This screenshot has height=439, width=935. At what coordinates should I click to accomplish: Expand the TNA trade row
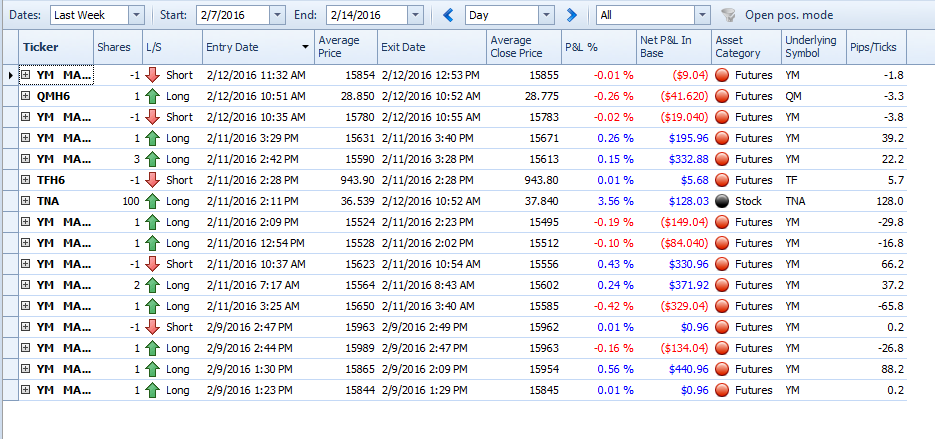coord(26,201)
